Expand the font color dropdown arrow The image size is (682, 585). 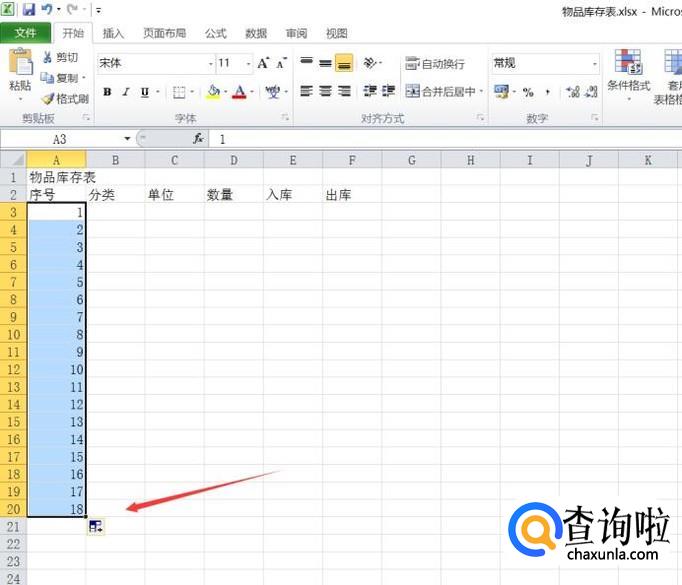(251, 92)
